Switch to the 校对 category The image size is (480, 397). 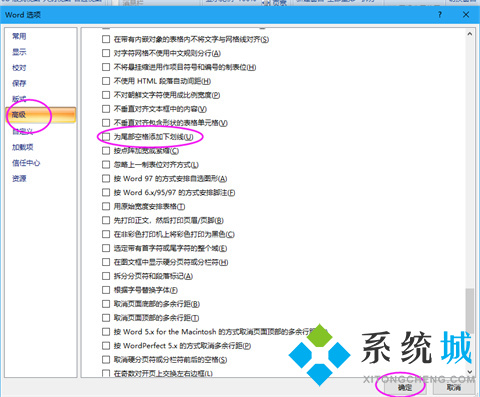[19, 68]
